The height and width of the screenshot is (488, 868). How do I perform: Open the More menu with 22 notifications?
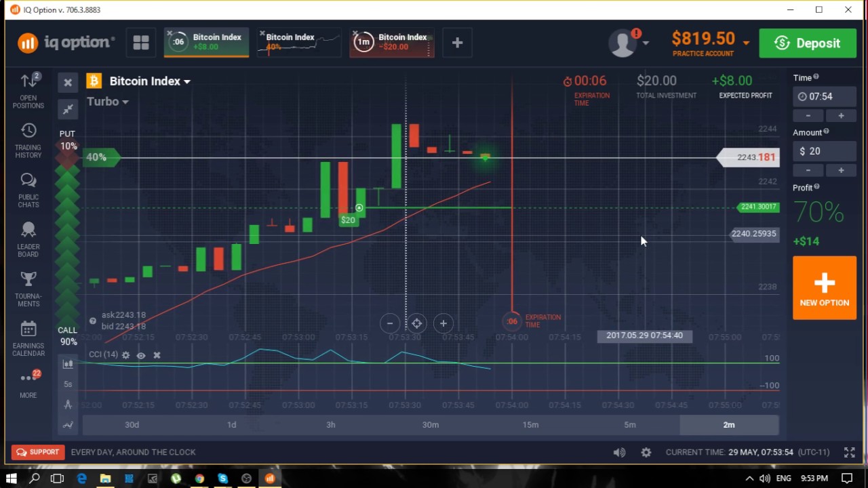pyautogui.click(x=28, y=383)
